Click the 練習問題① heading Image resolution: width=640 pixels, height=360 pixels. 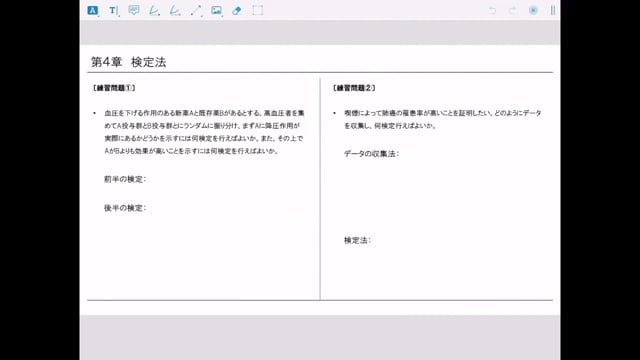click(x=114, y=88)
